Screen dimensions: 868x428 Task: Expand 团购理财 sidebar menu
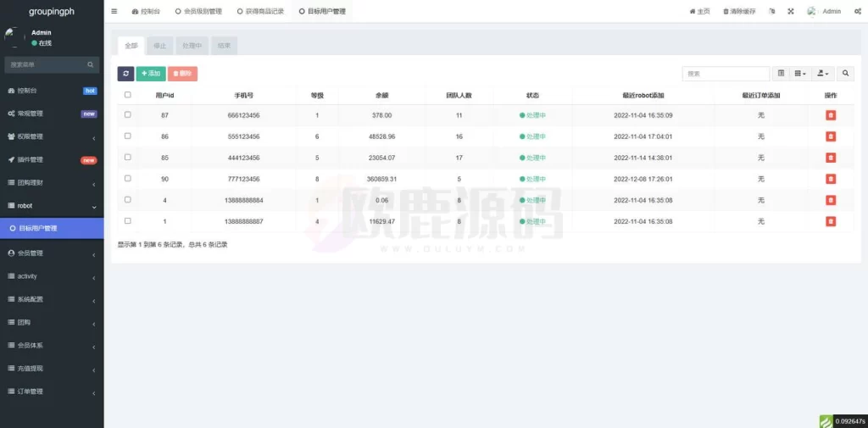tap(52, 183)
